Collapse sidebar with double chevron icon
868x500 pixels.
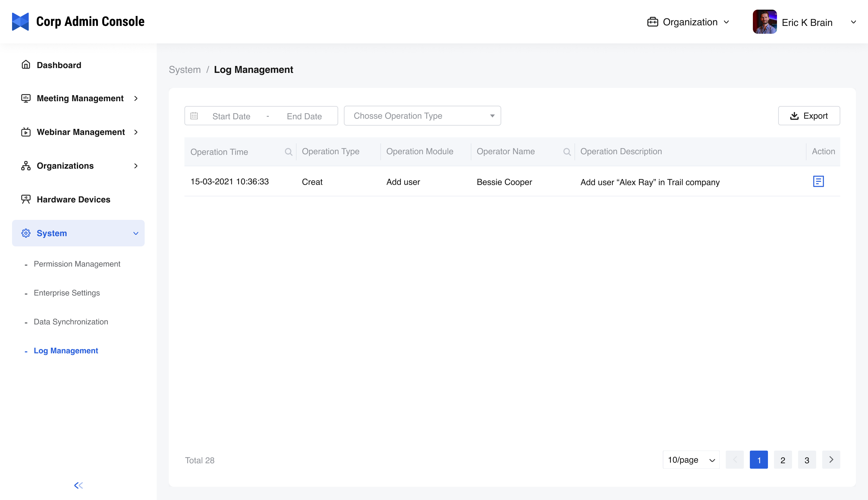(x=78, y=485)
